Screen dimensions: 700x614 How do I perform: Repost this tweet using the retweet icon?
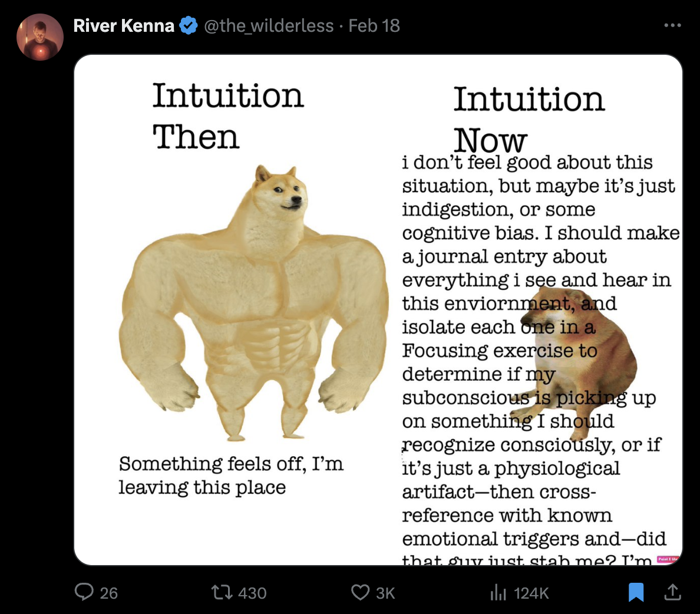[222, 592]
